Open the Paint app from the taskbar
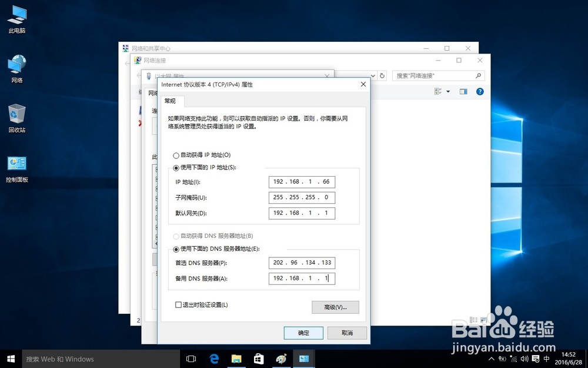 (x=281, y=358)
